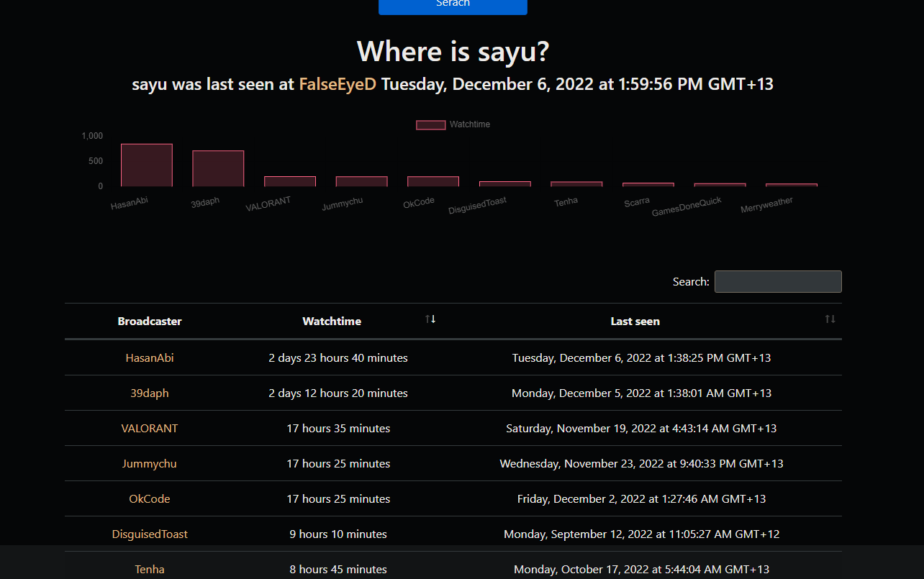The height and width of the screenshot is (579, 924).
Task: Select OkCode watchtime '17 hours 25 minutes'
Action: tap(338, 498)
